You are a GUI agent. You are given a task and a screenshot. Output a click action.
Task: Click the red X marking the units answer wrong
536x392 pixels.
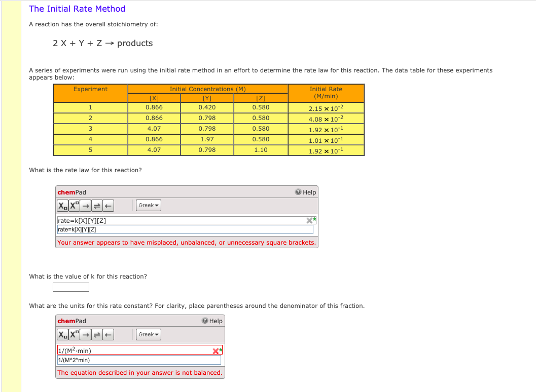216,350
